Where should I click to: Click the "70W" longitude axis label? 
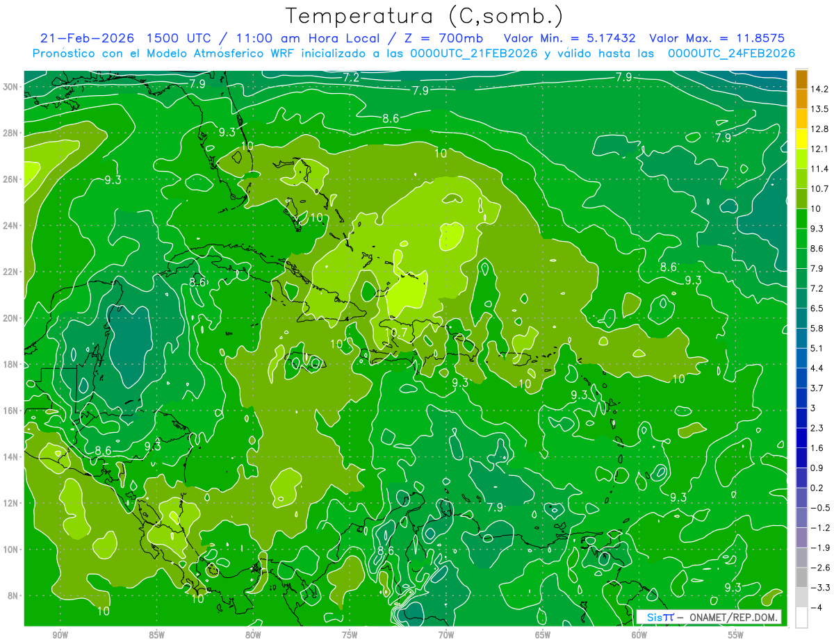[x=446, y=635]
